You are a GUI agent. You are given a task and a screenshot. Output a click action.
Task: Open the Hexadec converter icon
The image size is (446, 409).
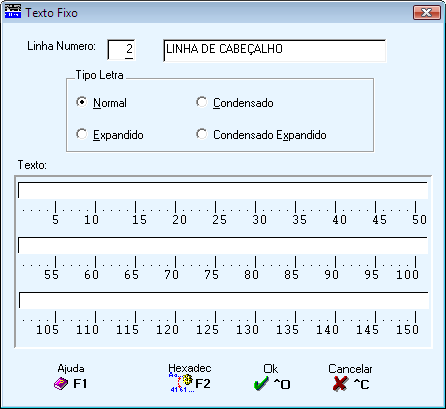click(181, 383)
